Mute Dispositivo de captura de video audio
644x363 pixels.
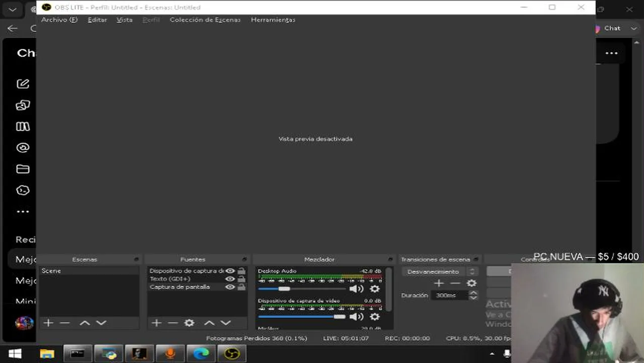coord(356,317)
